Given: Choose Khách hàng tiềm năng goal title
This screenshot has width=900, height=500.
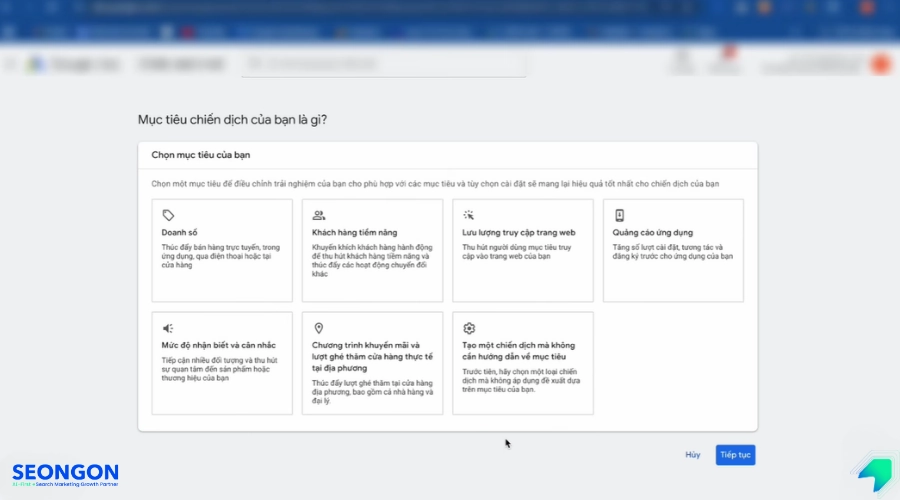Looking at the screenshot, I should [x=354, y=232].
